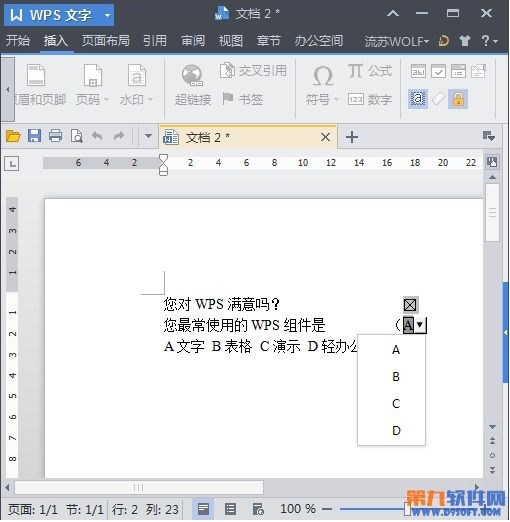
Task: Toggle the protect form lock icon
Action: 458,99
